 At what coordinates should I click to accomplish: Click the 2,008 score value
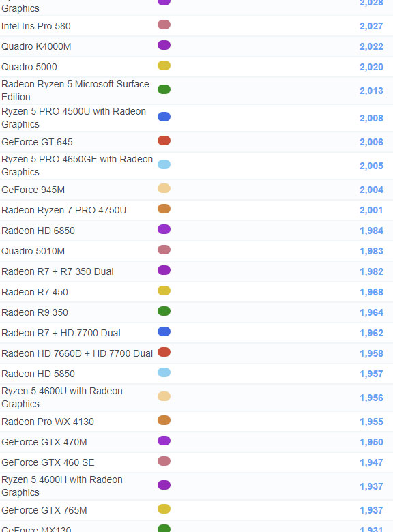click(x=371, y=118)
